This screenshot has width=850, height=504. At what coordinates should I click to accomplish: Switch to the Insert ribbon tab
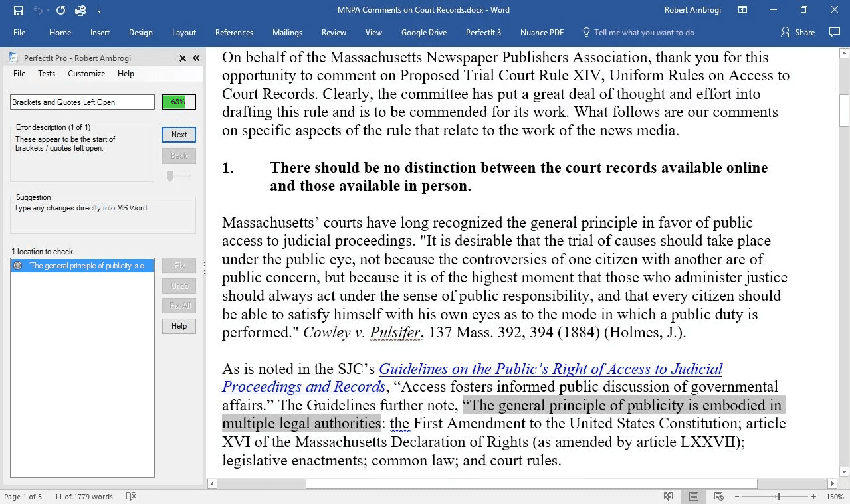[100, 32]
